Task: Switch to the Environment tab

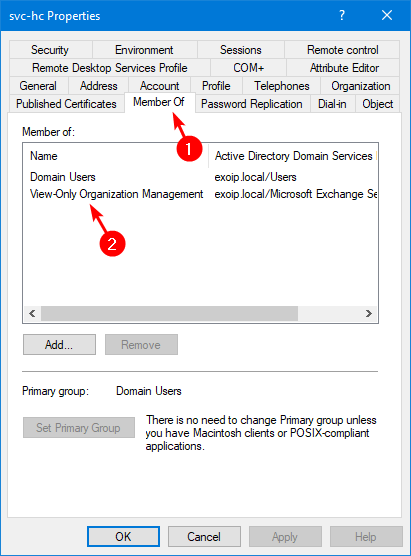Action: (144, 50)
